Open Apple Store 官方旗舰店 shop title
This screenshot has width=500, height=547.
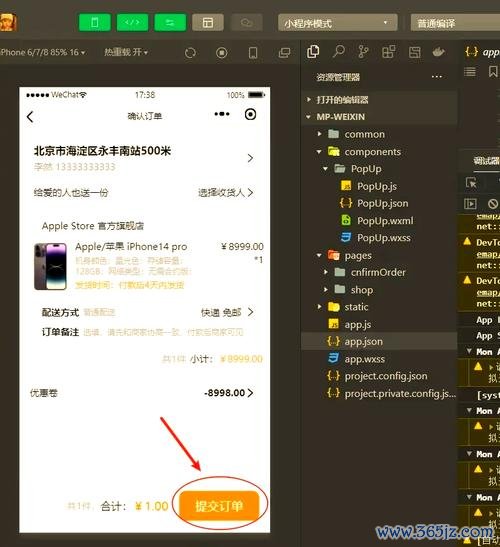[93, 226]
